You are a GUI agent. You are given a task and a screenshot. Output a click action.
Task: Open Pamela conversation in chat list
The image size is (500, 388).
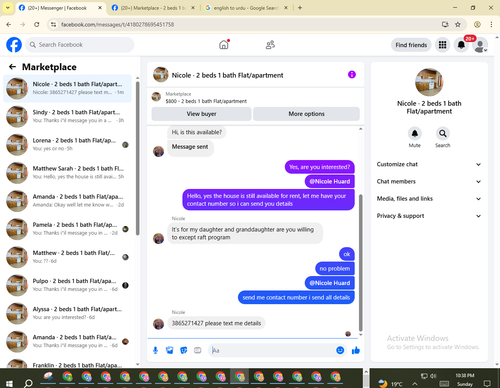pyautogui.click(x=67, y=229)
